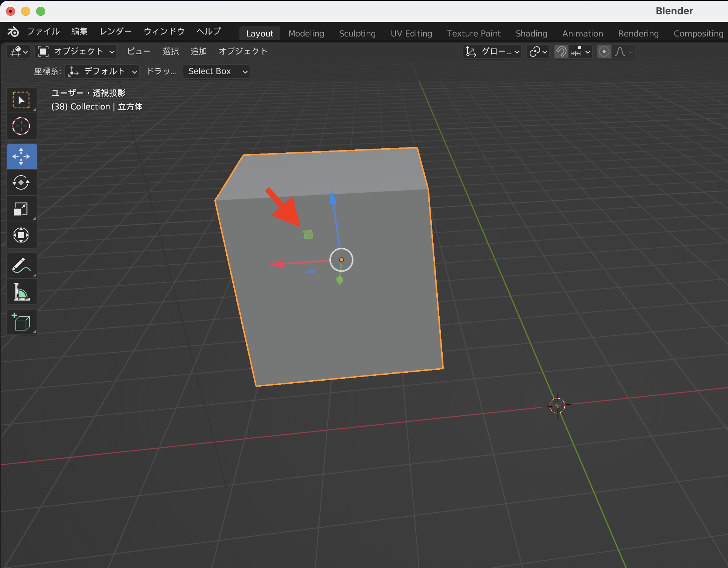
Task: Open the ファイル menu
Action: coord(43,32)
